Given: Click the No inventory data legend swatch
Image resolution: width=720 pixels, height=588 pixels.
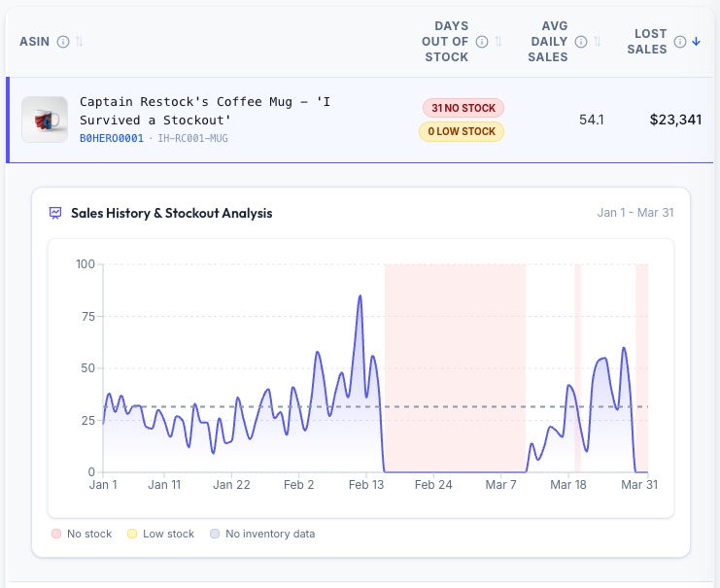Looking at the screenshot, I should (x=215, y=534).
